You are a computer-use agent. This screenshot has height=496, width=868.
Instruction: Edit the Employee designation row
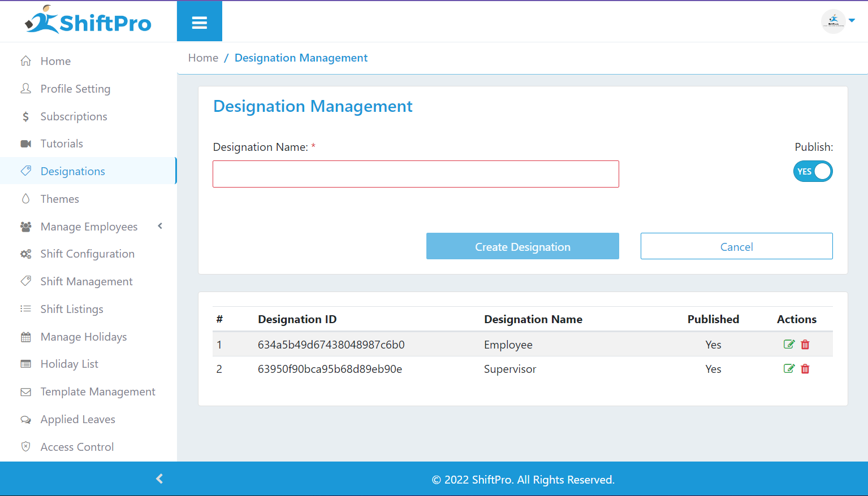[x=789, y=345]
